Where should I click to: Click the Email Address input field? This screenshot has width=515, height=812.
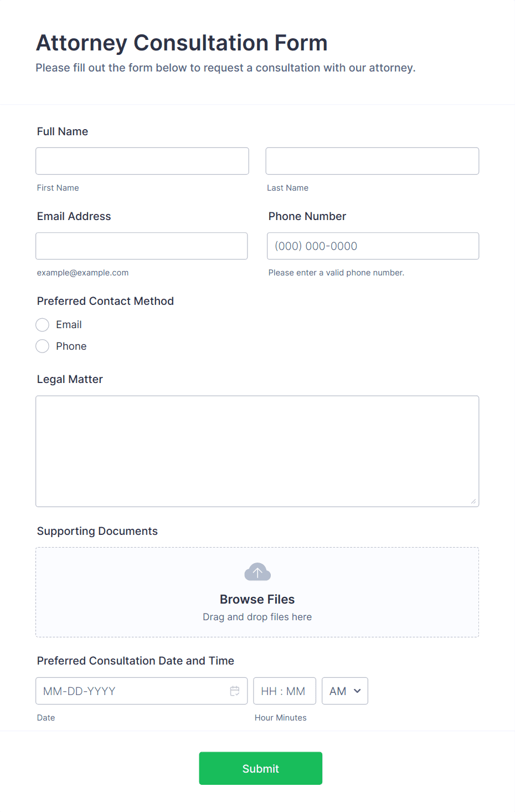point(142,246)
